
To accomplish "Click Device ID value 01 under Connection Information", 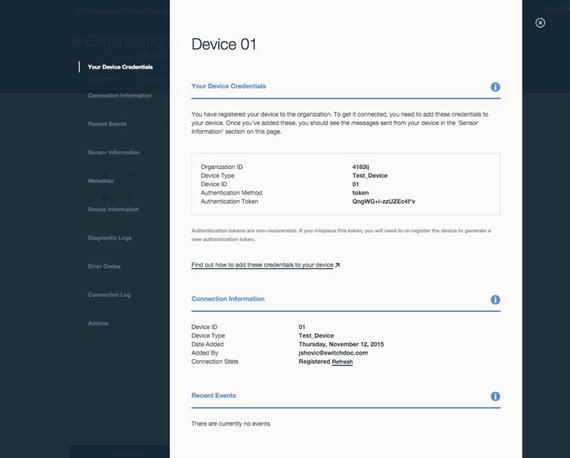I will tap(302, 327).
